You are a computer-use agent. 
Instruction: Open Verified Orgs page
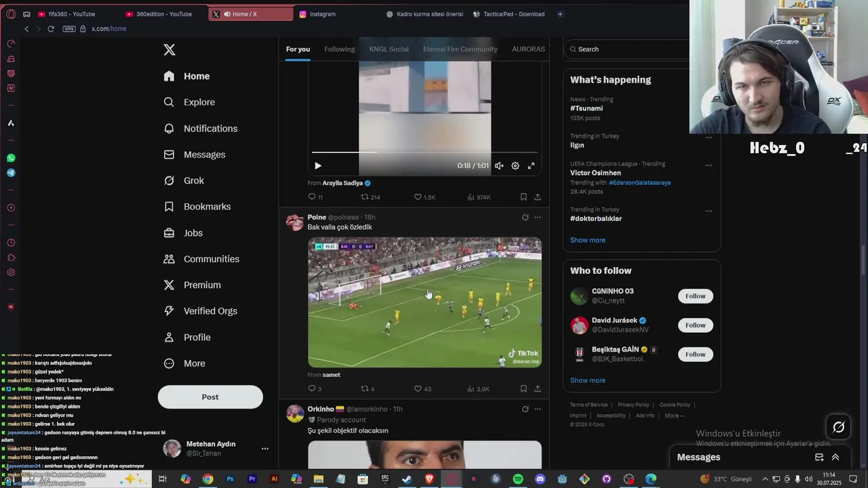coord(201,311)
